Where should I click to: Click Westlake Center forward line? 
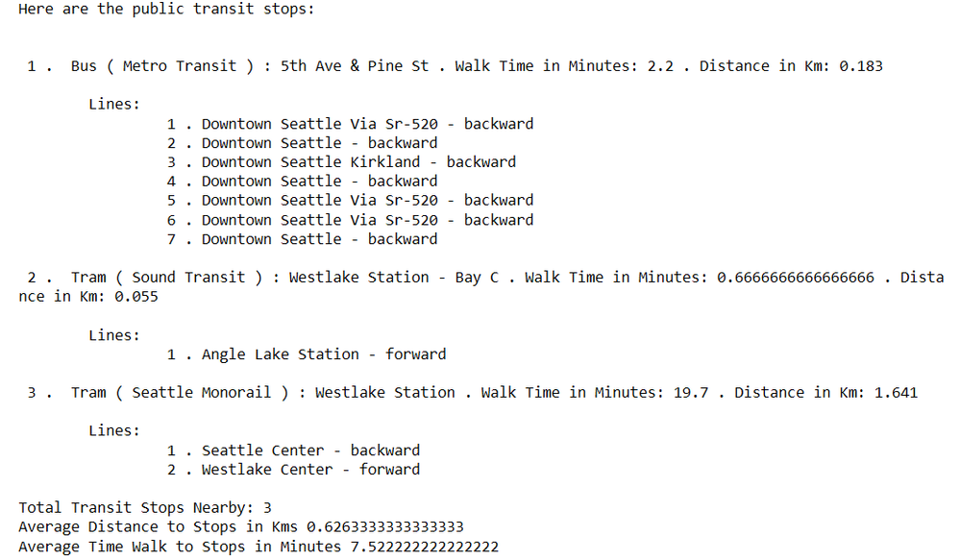(293, 470)
